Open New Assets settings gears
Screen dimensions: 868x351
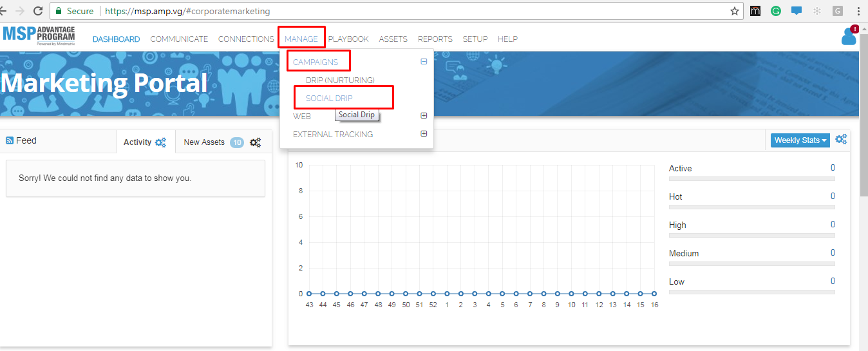click(255, 142)
